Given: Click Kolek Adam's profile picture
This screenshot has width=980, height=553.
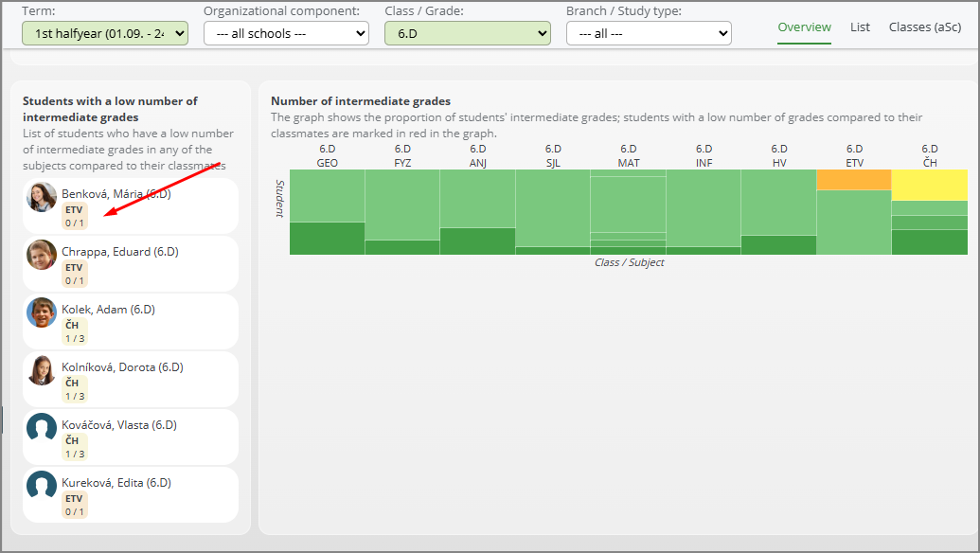Looking at the screenshot, I should [x=42, y=312].
